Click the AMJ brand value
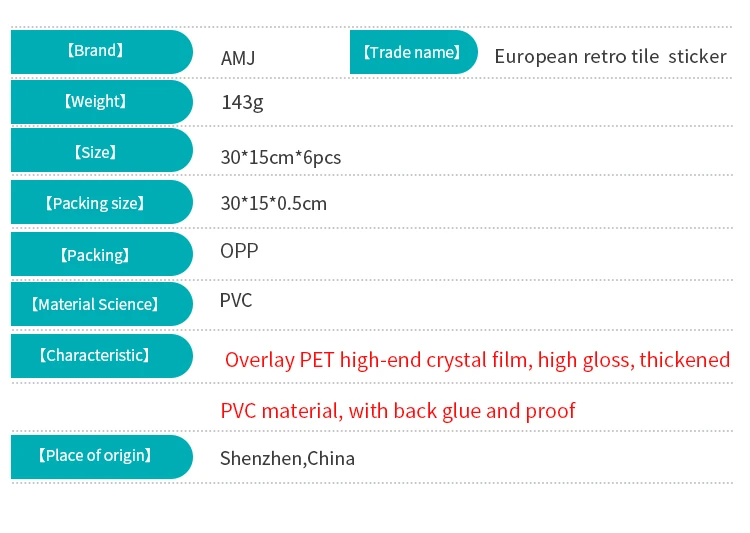 238,58
